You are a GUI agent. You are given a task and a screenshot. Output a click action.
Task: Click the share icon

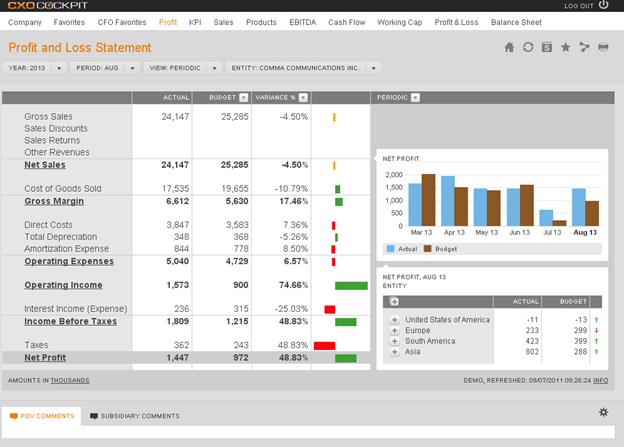coord(584,47)
